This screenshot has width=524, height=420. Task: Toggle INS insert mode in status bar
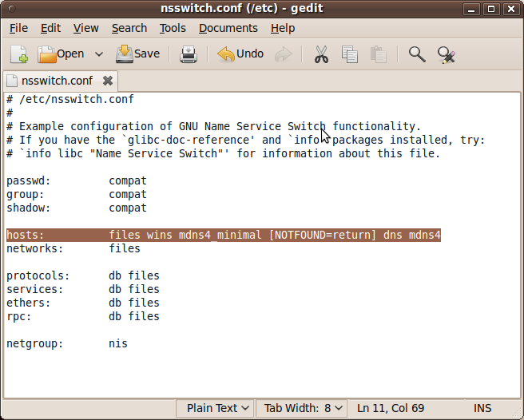pyautogui.click(x=482, y=408)
